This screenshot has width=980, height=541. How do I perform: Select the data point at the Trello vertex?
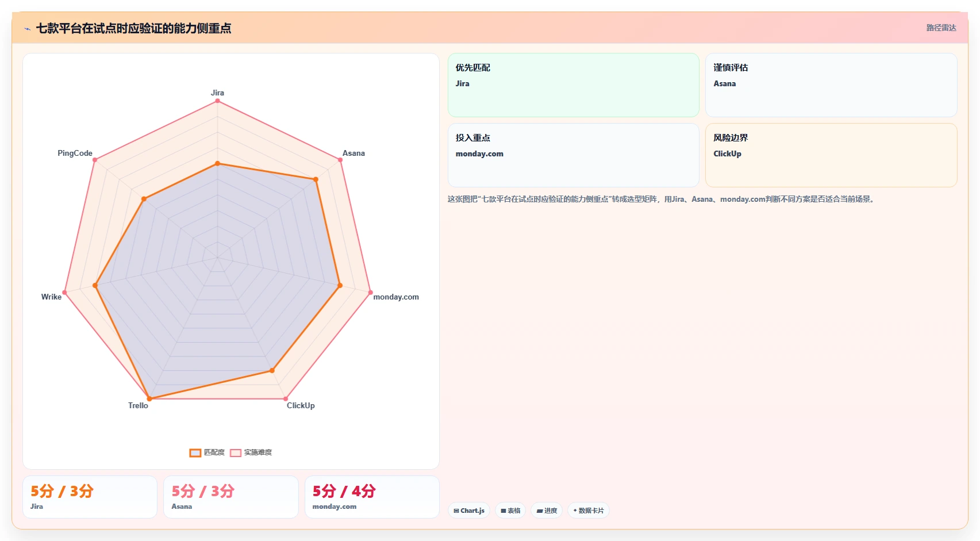(x=149, y=398)
